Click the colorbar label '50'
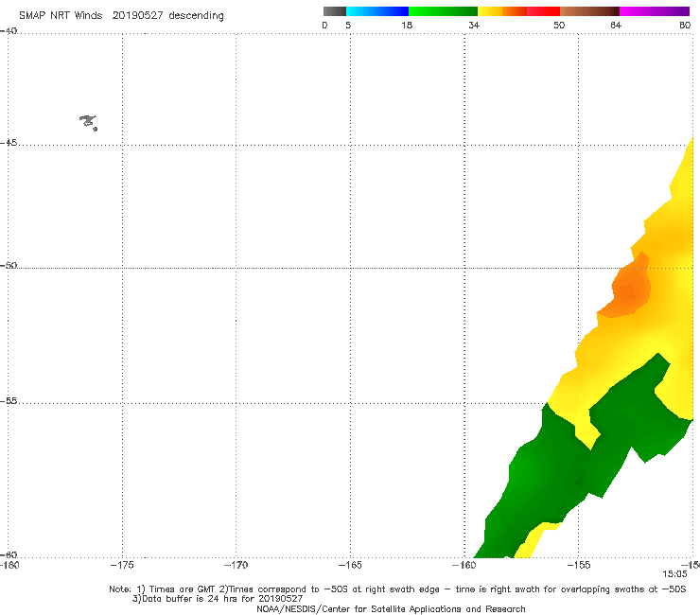Viewport: 700px width, 615px height. coord(559,25)
